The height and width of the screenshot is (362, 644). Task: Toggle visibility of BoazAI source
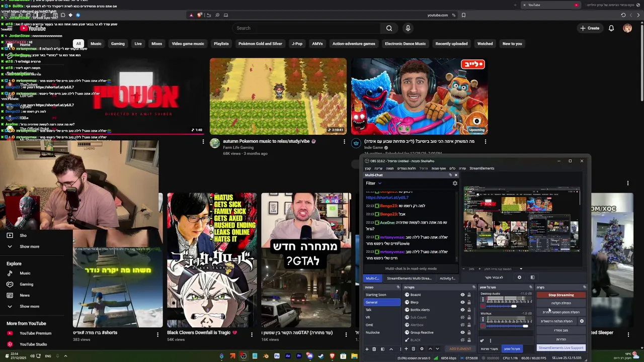[462, 295]
